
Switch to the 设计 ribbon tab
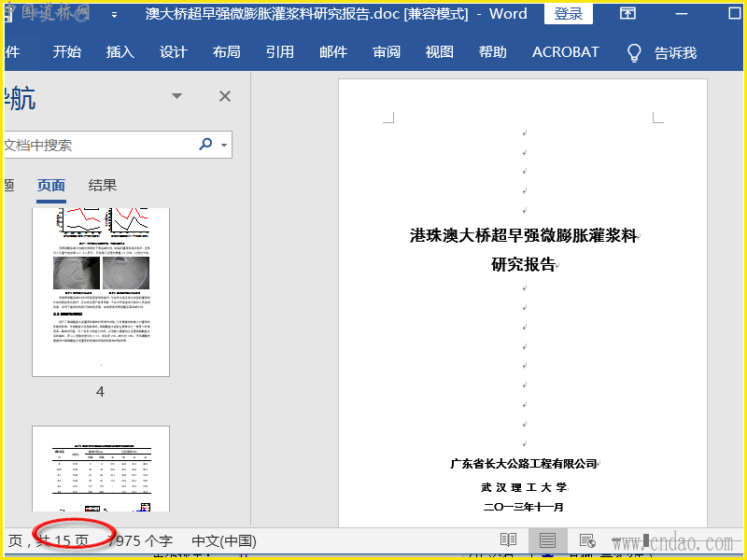click(x=174, y=52)
